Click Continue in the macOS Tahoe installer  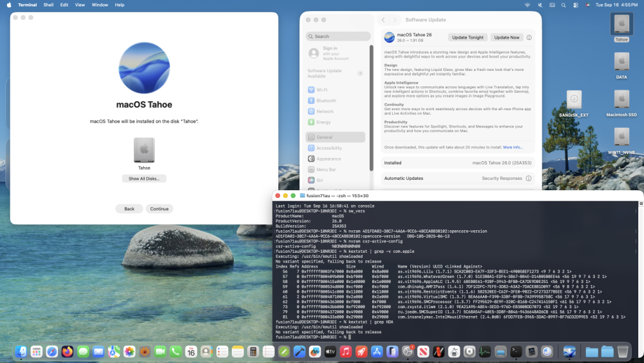(159, 209)
